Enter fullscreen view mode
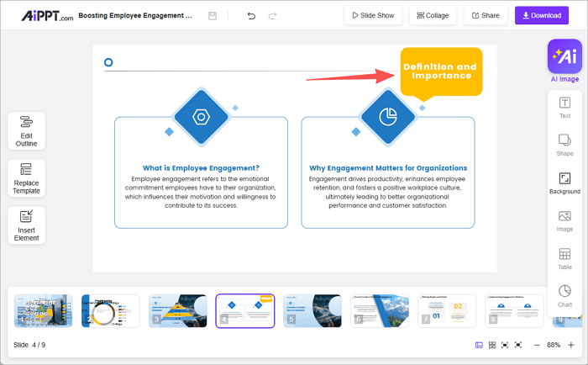The height and width of the screenshot is (365, 588). pyautogui.click(x=518, y=345)
